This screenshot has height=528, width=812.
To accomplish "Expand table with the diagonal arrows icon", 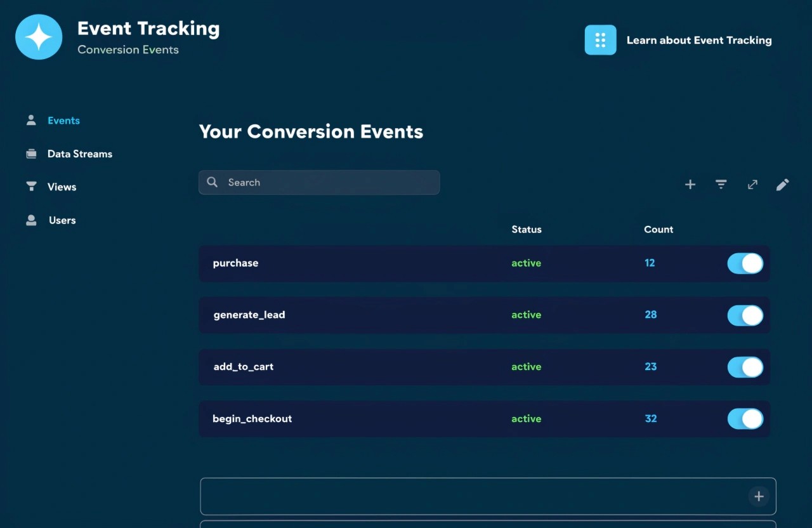I will coord(752,185).
